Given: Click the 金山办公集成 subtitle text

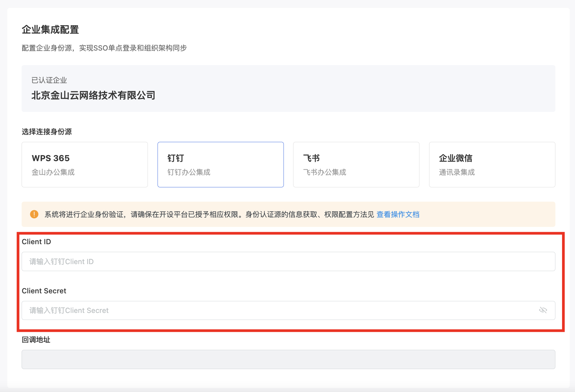Looking at the screenshot, I should point(53,172).
